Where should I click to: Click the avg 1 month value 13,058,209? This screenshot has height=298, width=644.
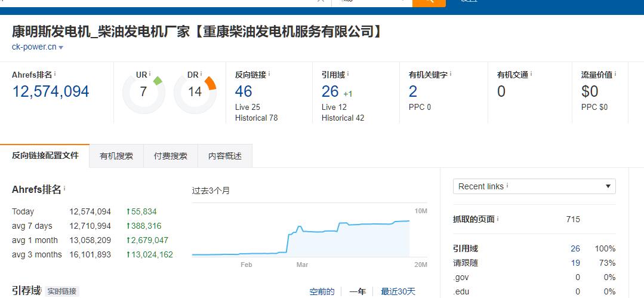(90, 241)
